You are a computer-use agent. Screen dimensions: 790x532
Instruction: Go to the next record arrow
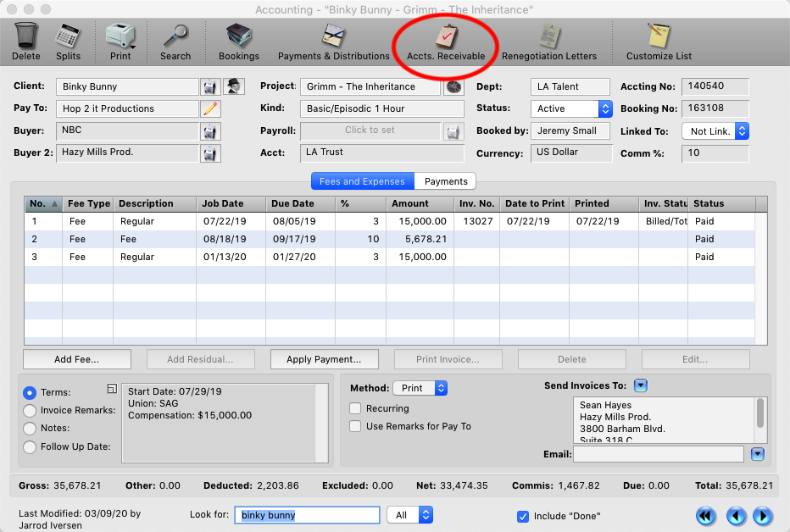tap(763, 516)
